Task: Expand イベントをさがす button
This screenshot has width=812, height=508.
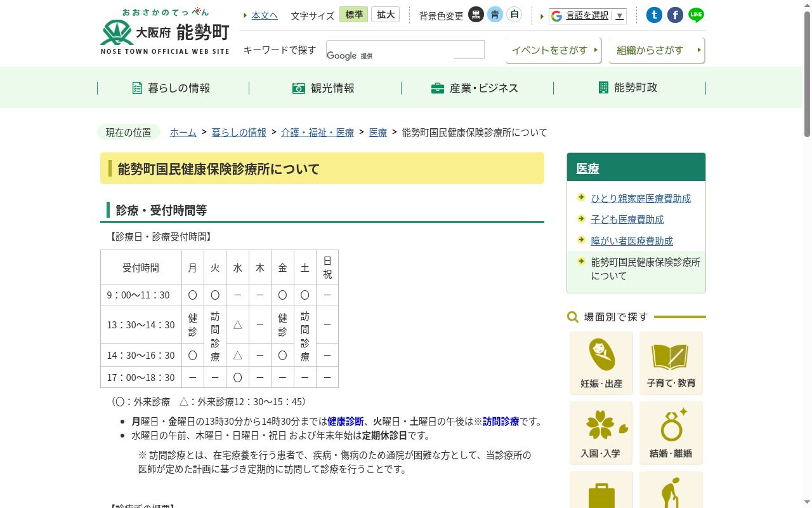Action: [553, 50]
